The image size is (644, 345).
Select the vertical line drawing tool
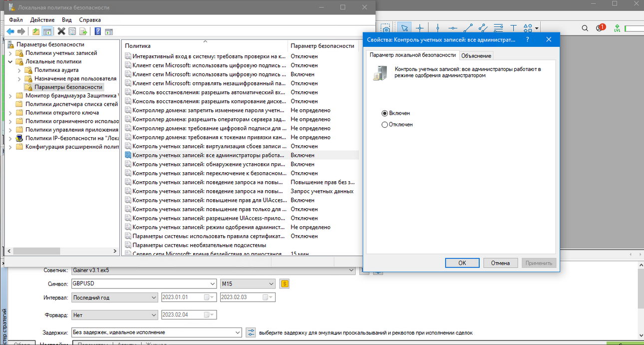click(437, 28)
